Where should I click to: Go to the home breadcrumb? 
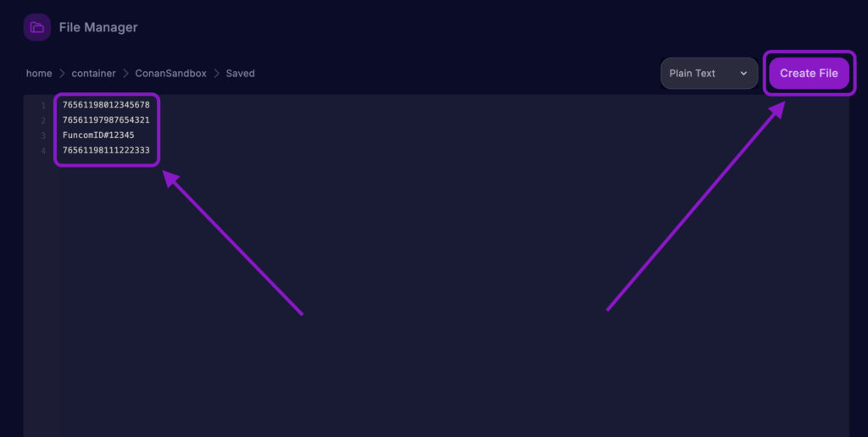pos(39,73)
